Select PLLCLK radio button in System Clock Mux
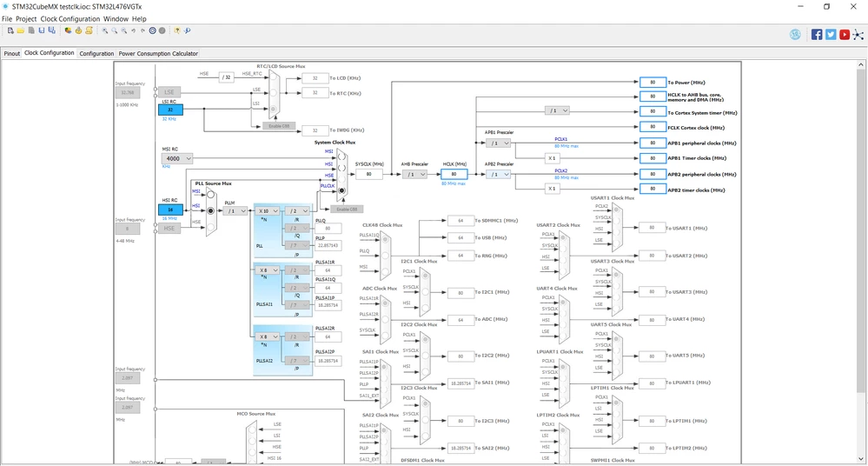 click(x=341, y=190)
